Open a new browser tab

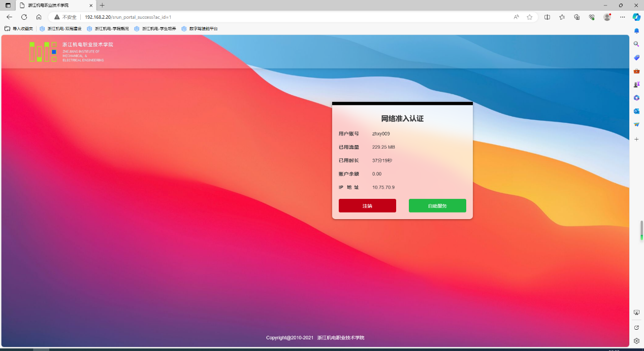(x=102, y=5)
